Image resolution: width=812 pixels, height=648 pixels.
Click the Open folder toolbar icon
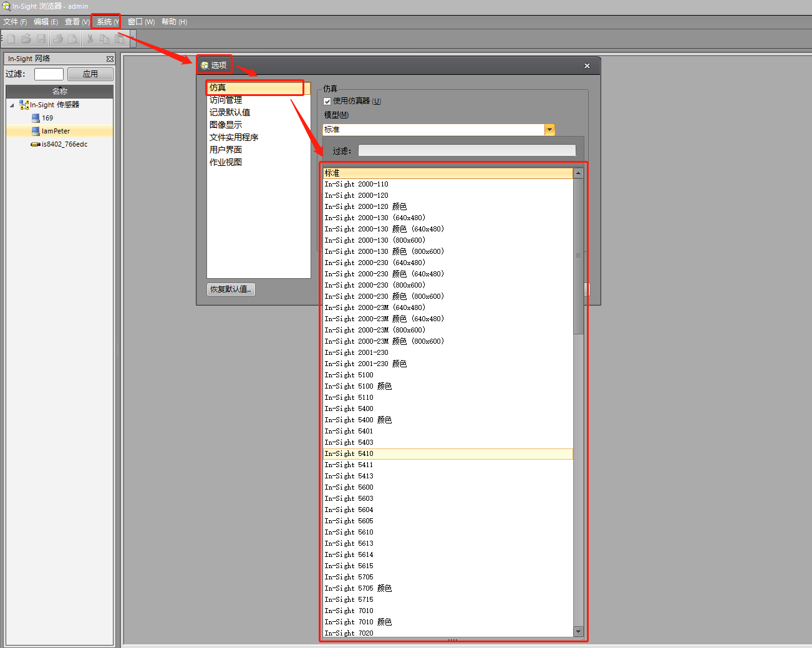pos(26,39)
